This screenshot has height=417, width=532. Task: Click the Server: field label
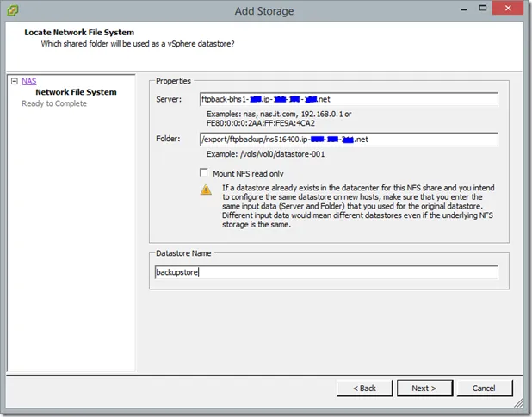tap(169, 99)
